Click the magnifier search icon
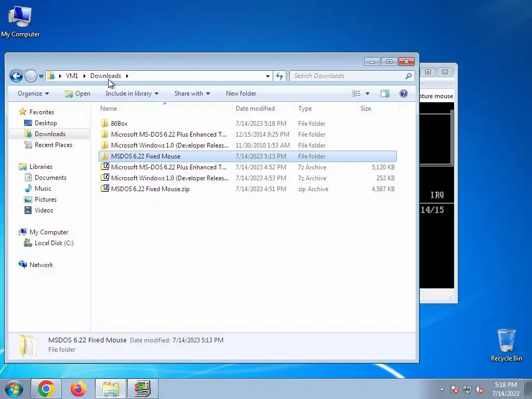Viewport: 532px width, 399px height. 408,76
